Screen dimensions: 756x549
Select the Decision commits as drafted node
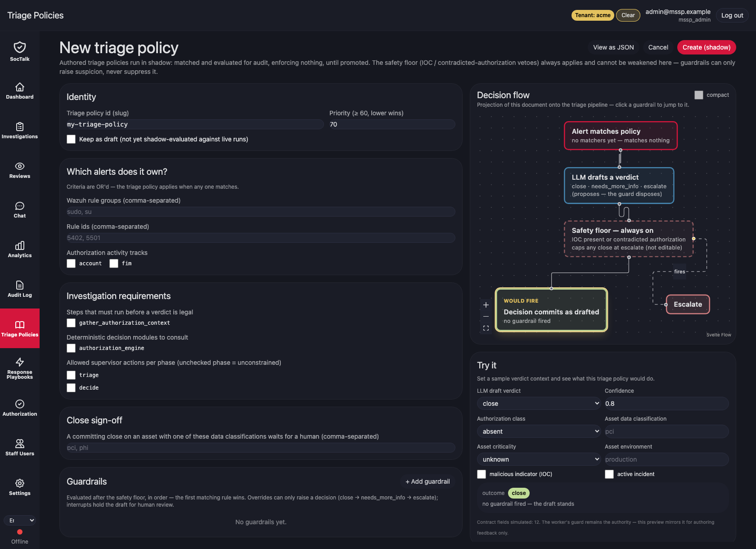click(x=551, y=310)
